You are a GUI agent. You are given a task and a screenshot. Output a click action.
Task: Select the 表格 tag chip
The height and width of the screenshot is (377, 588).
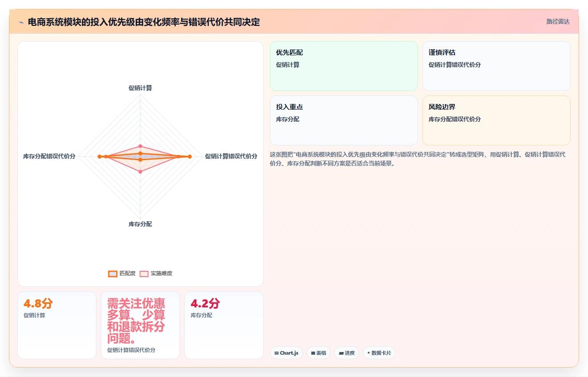319,353
